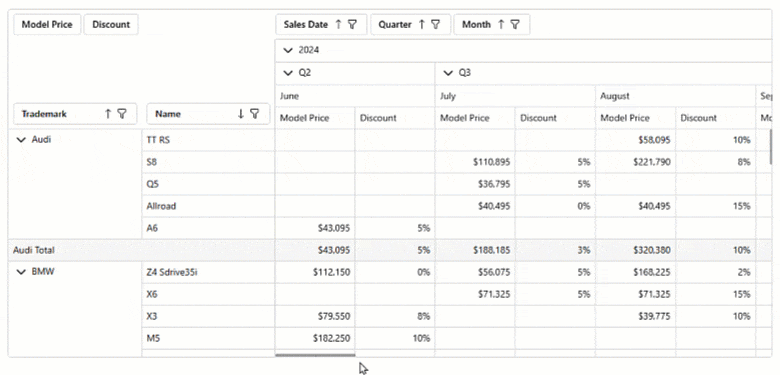This screenshot has height=375, width=780.
Task: Click the Quarter sort arrow icon
Action: pos(422,24)
